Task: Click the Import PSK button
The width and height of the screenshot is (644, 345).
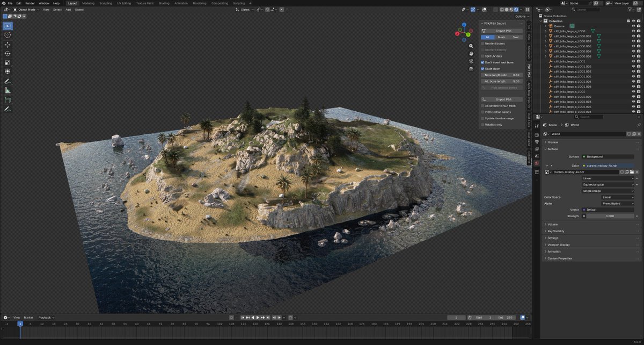Action: coord(502,31)
